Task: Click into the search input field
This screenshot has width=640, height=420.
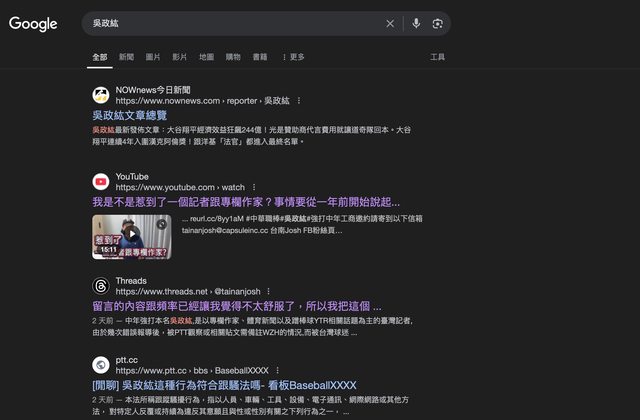Action: coord(230,23)
